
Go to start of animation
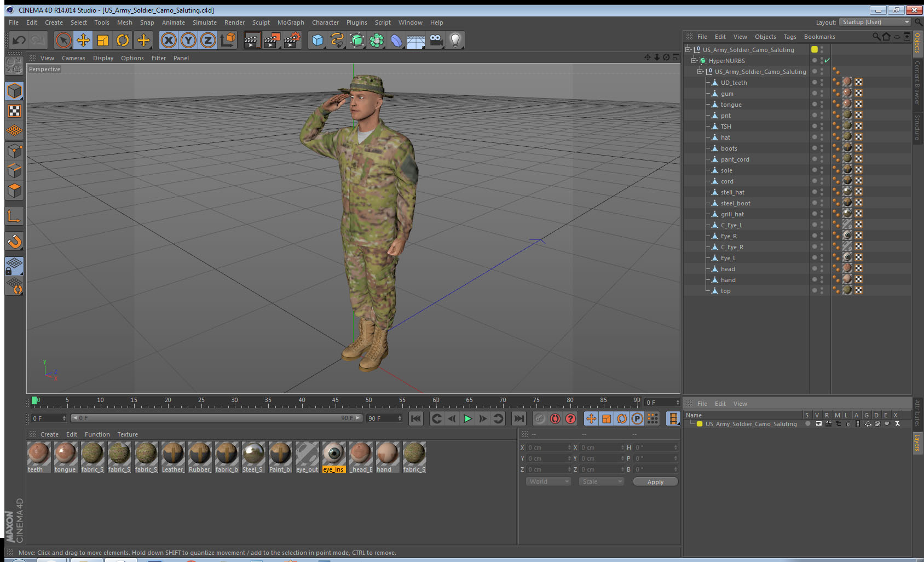tap(416, 418)
